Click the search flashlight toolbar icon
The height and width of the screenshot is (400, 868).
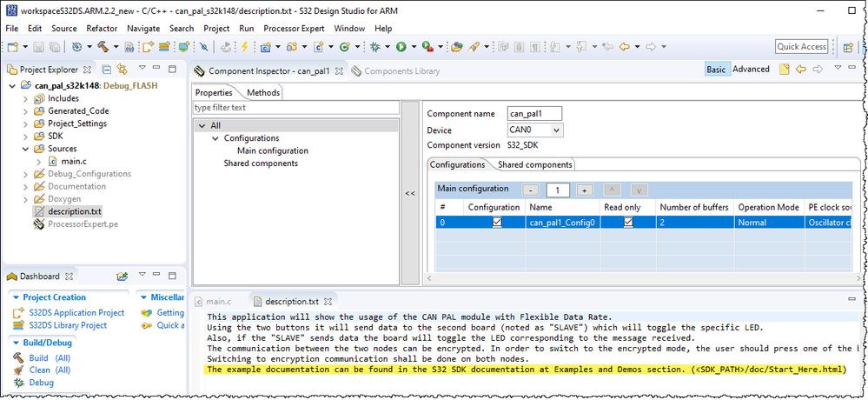click(x=474, y=47)
